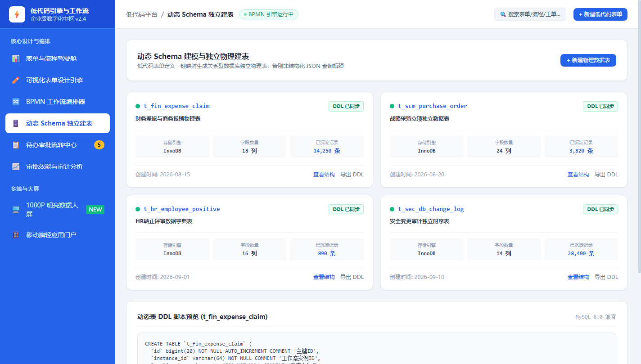Open 查看结构 for t_hr_employee_positive
This screenshot has height=364, width=641.
(324, 277)
